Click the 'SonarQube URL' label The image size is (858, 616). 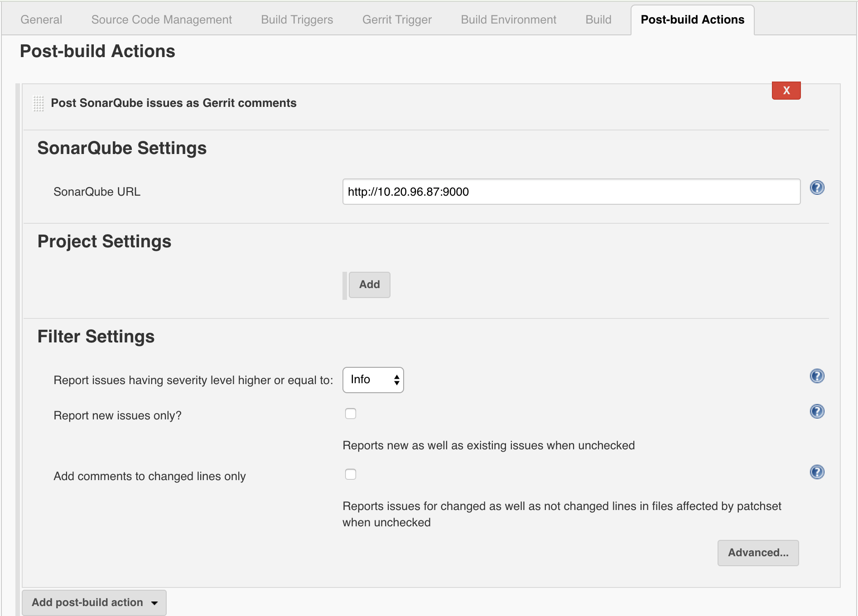(x=97, y=192)
